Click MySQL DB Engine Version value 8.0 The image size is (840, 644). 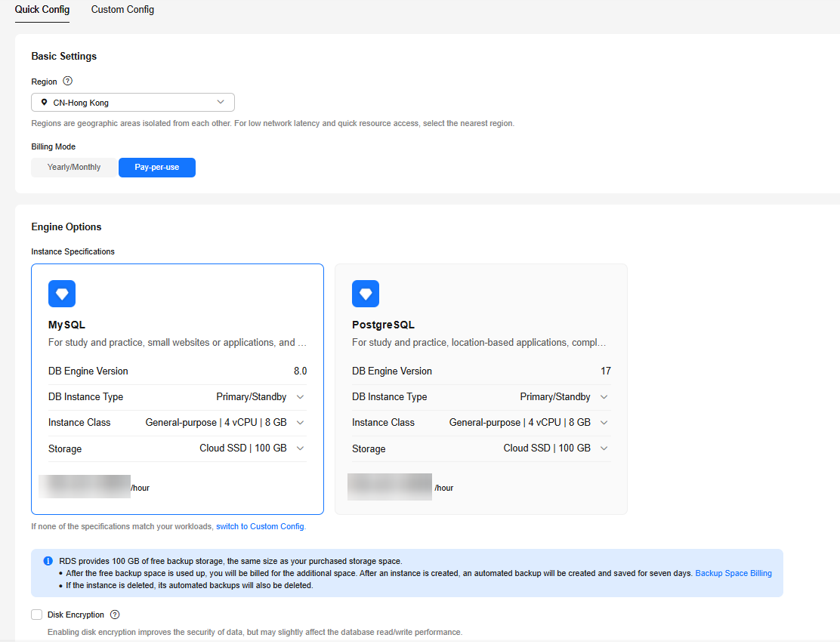[301, 371]
